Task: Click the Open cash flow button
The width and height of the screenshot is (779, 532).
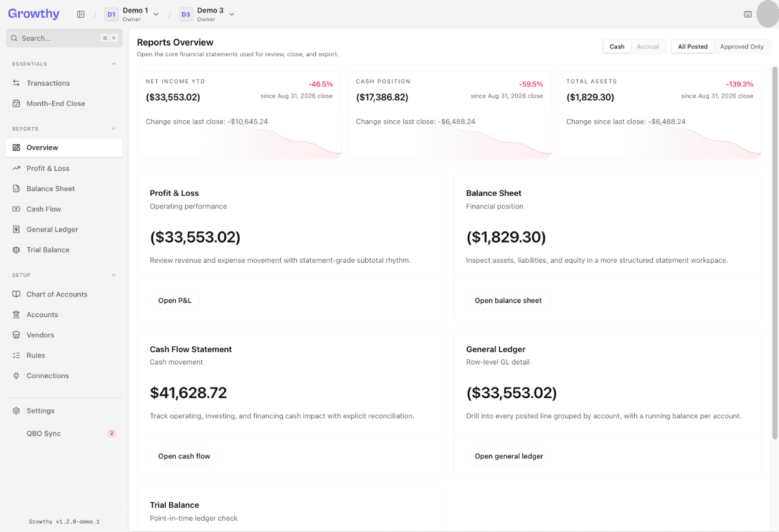Action: pos(184,457)
